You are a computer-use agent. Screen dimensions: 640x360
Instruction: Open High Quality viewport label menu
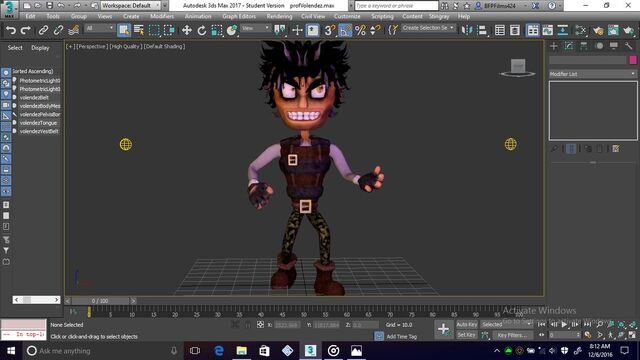[125, 47]
